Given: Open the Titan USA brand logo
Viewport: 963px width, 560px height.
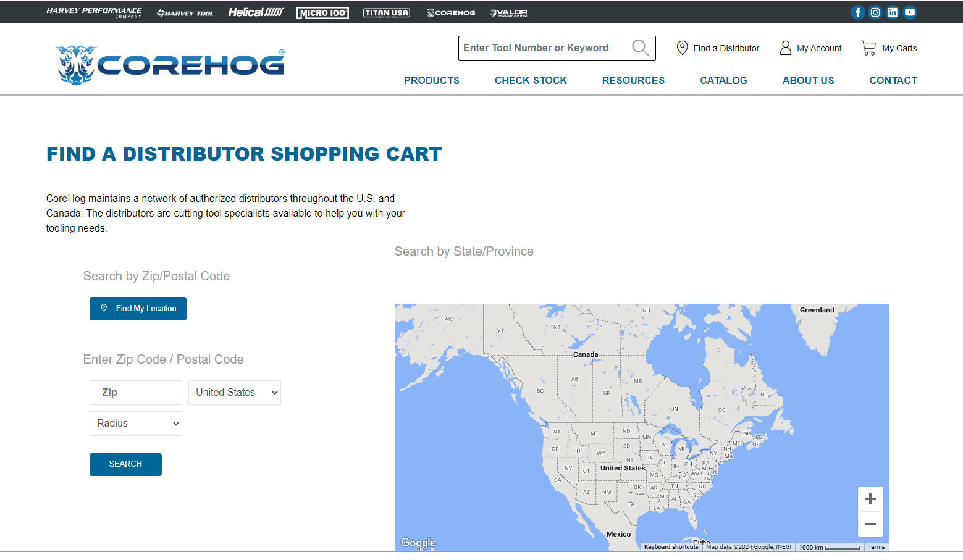Looking at the screenshot, I should click(x=387, y=13).
